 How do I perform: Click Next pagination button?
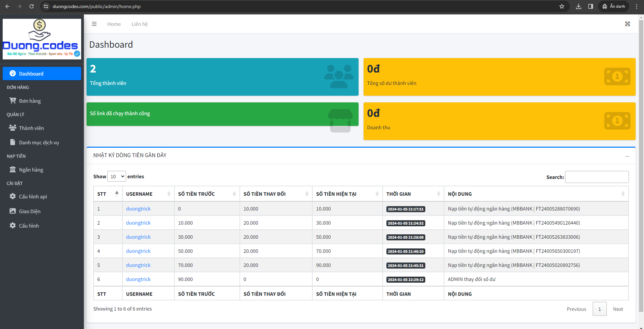618,309
